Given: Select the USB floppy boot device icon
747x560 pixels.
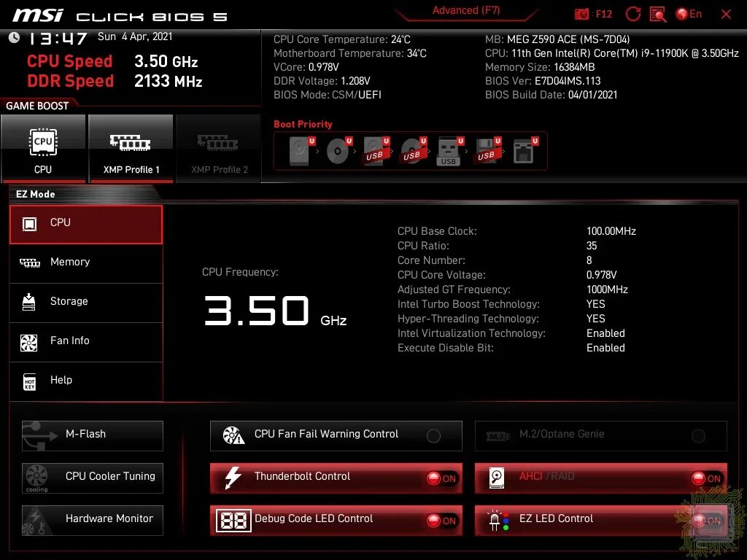Looking at the screenshot, I should [487, 151].
